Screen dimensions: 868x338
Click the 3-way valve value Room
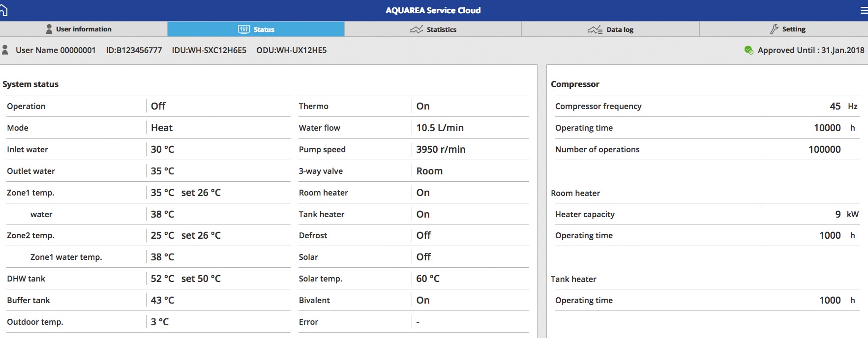coord(429,171)
